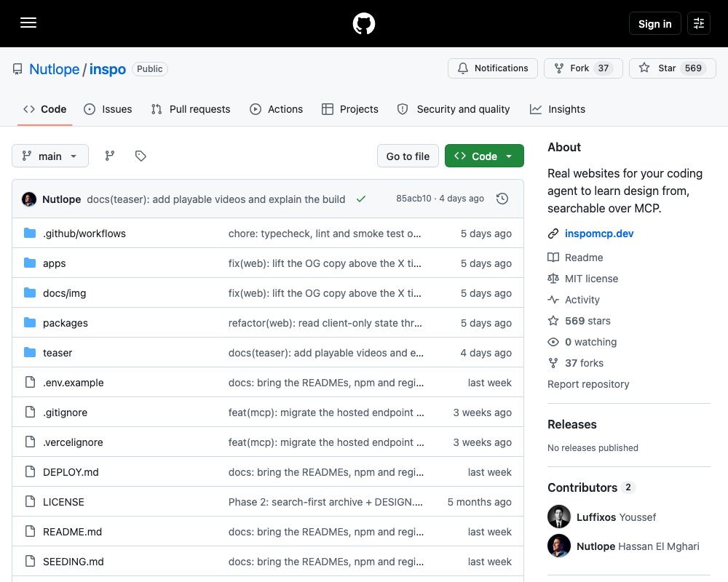The image size is (728, 582).
Task: Open the SEEDING.md file
Action: click(74, 561)
